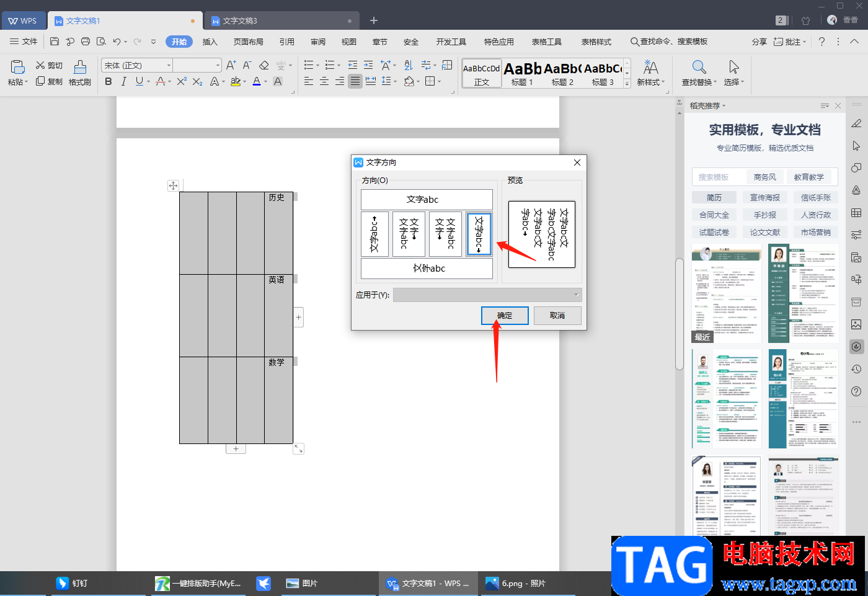Increase paragraph indent
This screenshot has width=868, height=596.
tap(368, 65)
